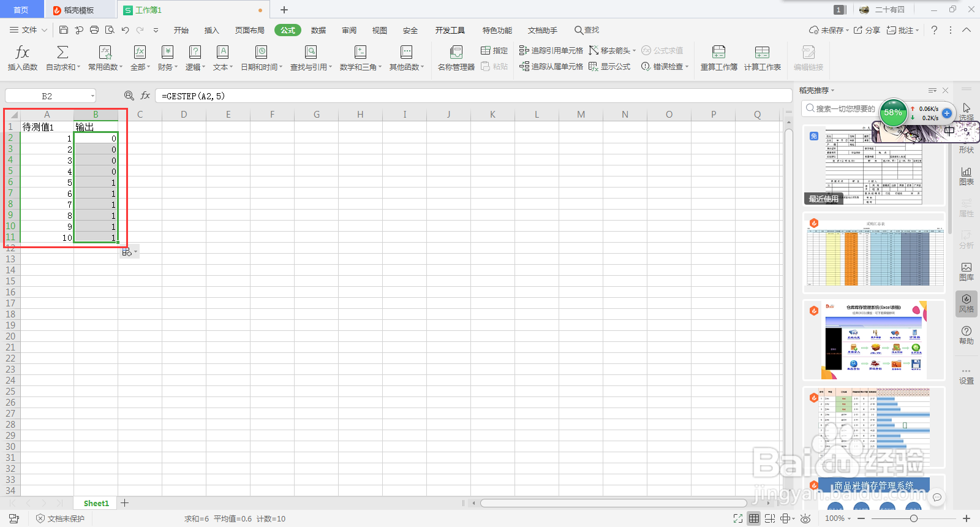980x527 pixels.
Task: Click the 查找 search button
Action: tap(587, 30)
